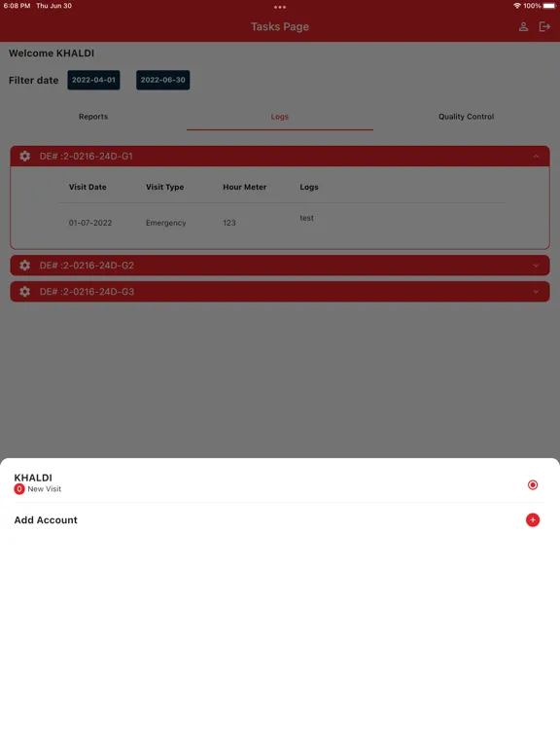Image resolution: width=560 pixels, height=747 pixels.
Task: Tap the Welcome KHALDI greeting
Action: click(x=52, y=53)
